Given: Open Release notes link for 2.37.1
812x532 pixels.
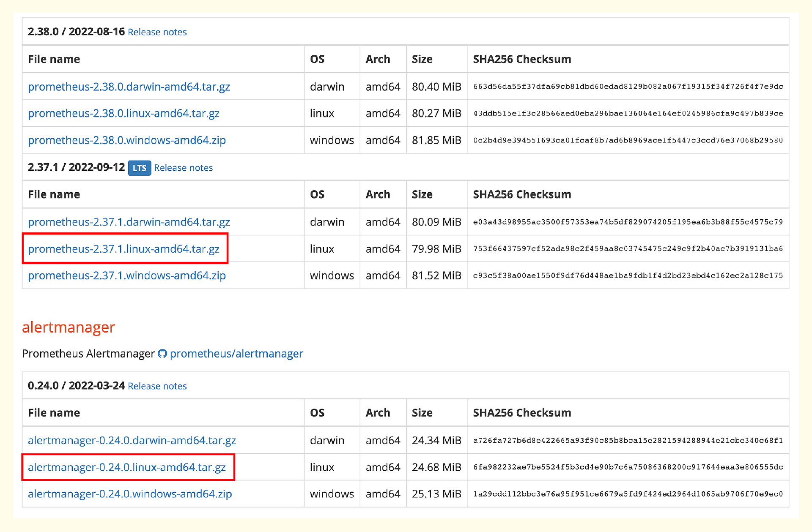Looking at the screenshot, I should tap(183, 168).
